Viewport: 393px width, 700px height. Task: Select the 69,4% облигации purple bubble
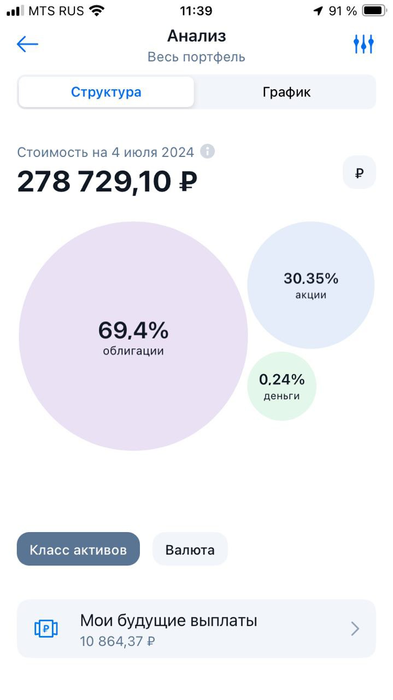coord(133,336)
